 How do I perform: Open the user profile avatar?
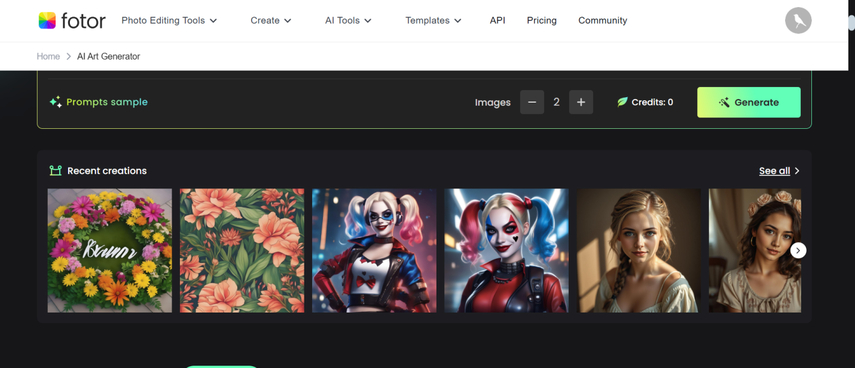[x=798, y=21]
